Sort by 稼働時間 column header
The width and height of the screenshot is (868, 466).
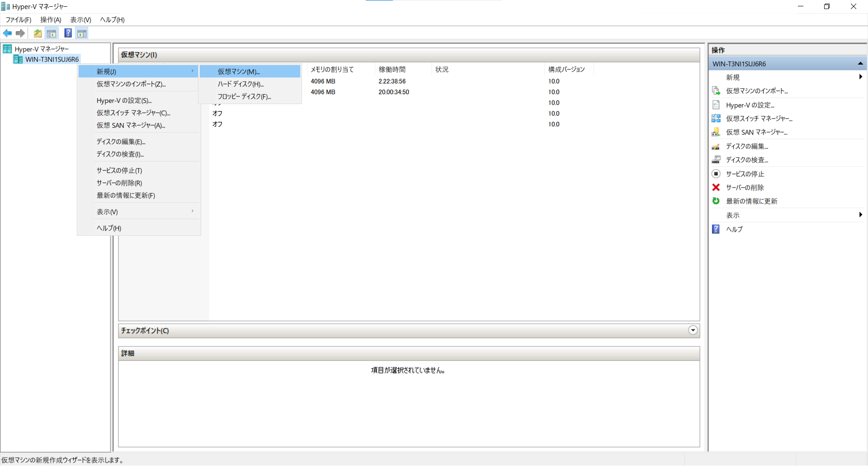[403, 69]
